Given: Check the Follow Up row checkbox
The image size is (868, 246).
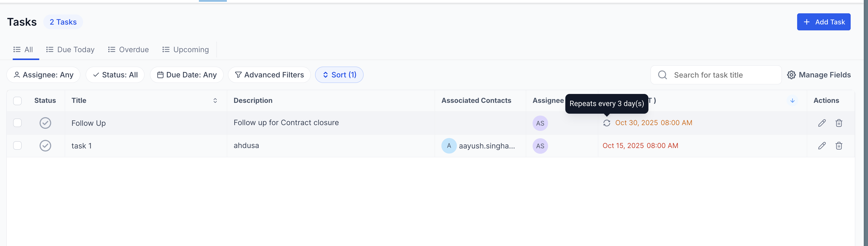Looking at the screenshot, I should point(17,123).
